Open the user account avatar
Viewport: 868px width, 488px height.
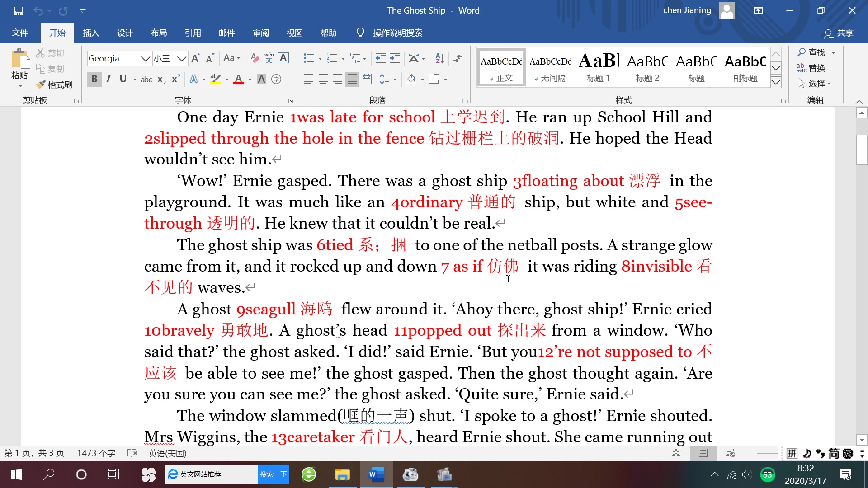click(726, 10)
